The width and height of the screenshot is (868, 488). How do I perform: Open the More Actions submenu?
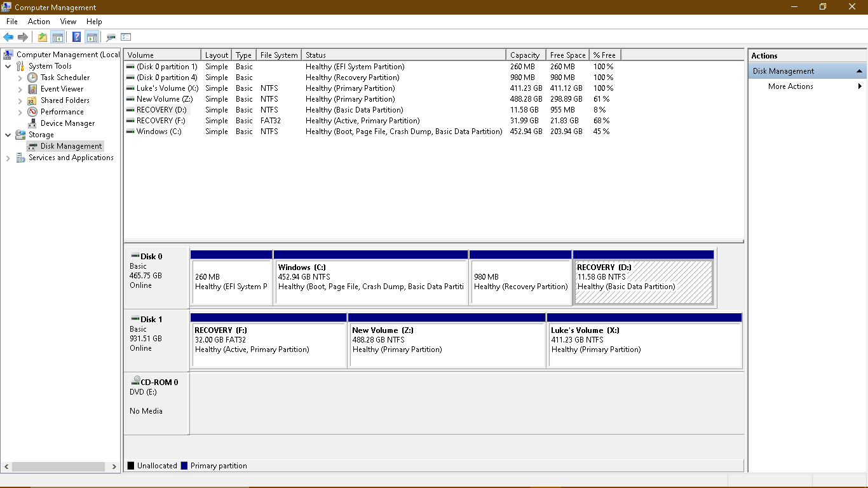807,86
